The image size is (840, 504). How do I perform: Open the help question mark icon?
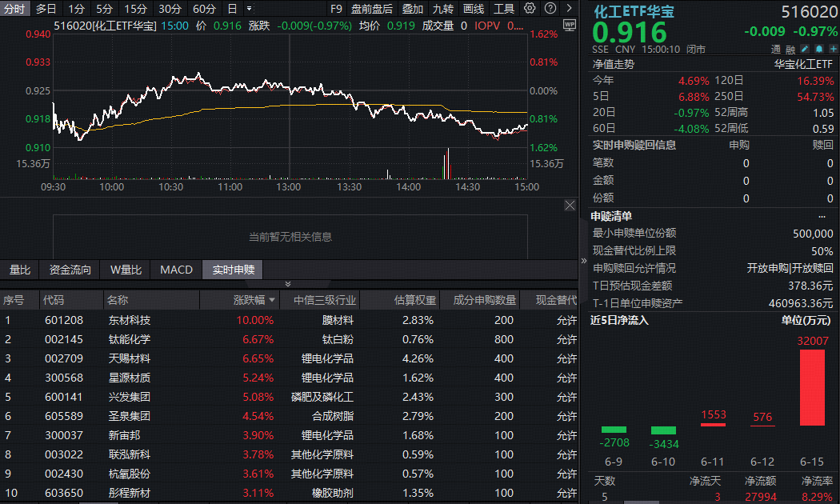pos(550,8)
